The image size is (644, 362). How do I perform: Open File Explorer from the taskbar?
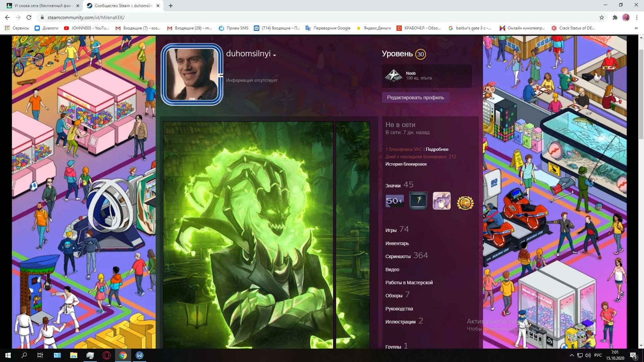(x=73, y=355)
